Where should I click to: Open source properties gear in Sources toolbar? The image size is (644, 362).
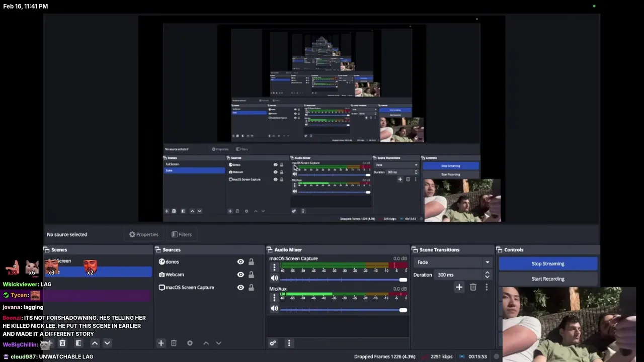pyautogui.click(x=190, y=343)
